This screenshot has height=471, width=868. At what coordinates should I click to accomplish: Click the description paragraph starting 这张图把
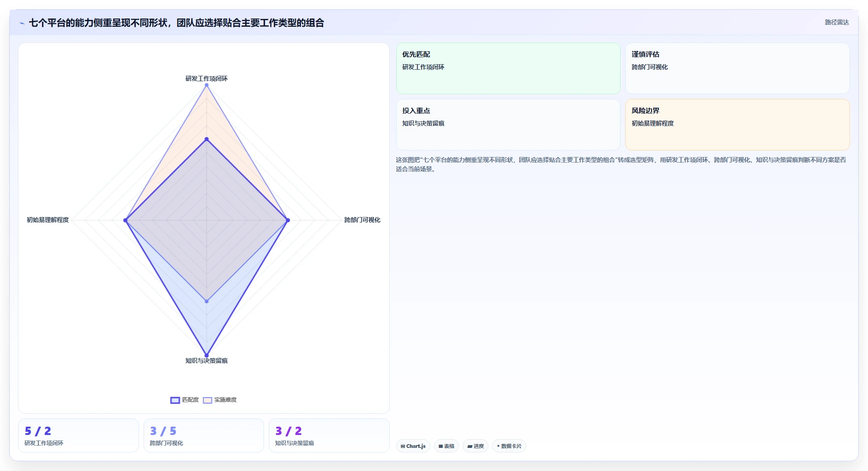621,164
